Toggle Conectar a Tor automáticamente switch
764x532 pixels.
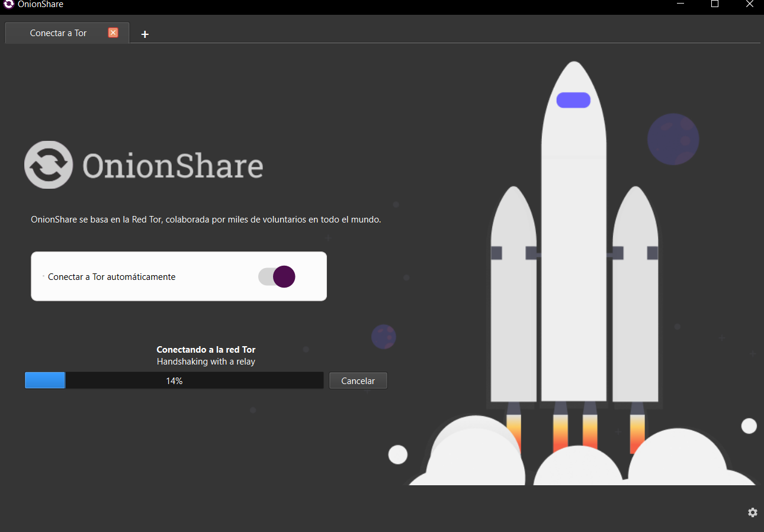277,276
